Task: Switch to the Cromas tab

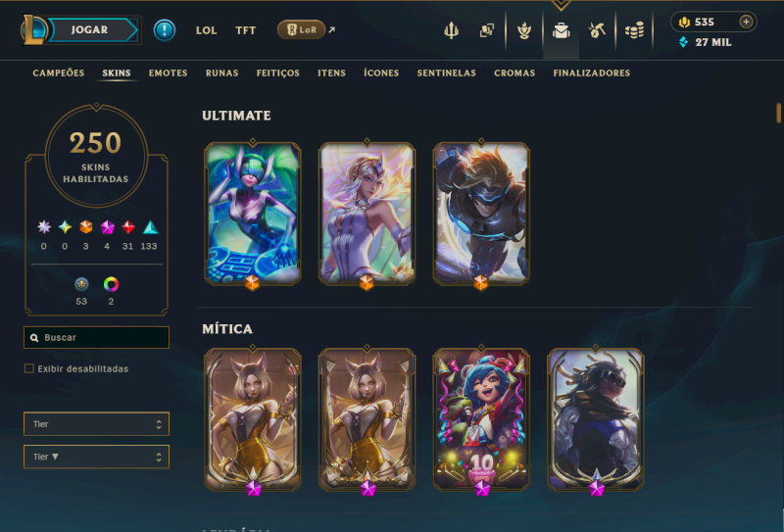Action: point(514,73)
